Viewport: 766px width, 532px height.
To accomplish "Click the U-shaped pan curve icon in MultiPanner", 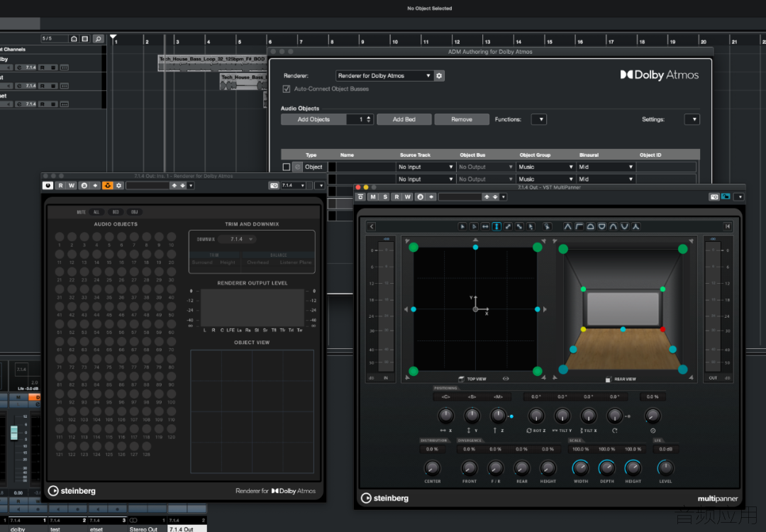I will (624, 227).
